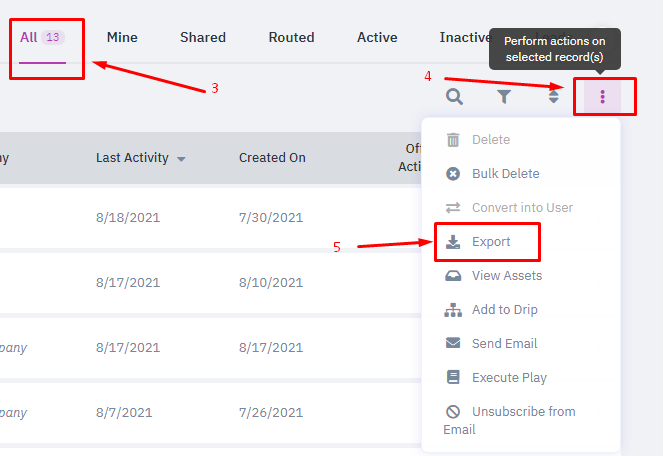
Task: Click the Unsubscribe ban icon
Action: [x=453, y=411]
